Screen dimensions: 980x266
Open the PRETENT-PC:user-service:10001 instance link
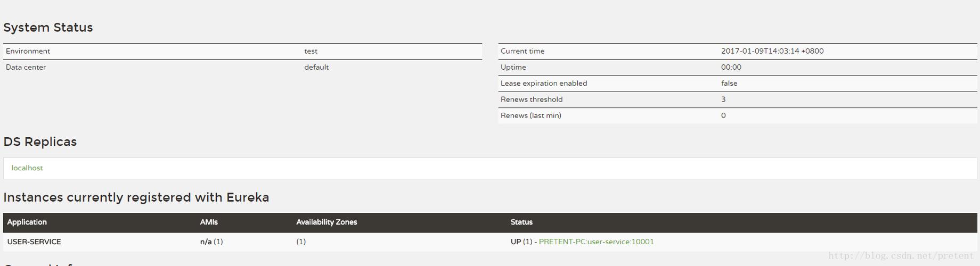[596, 242]
